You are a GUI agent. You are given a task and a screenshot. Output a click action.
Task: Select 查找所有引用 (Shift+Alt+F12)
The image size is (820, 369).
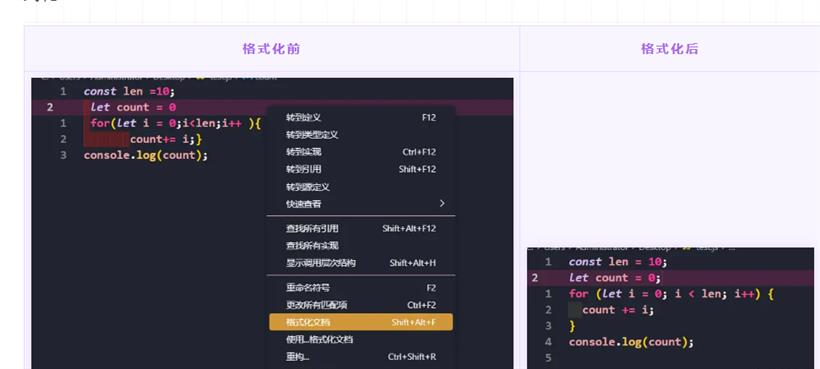(361, 228)
